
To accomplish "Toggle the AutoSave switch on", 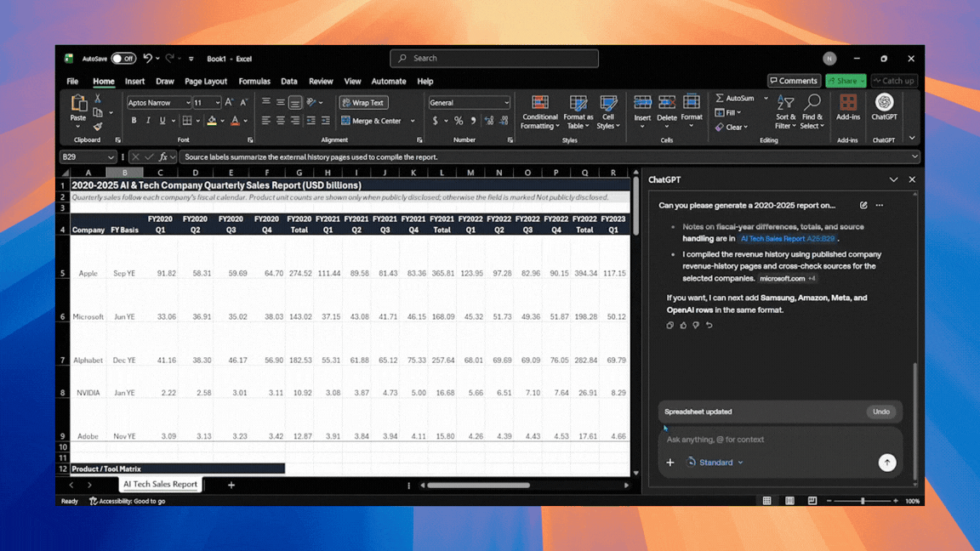I will coord(124,58).
